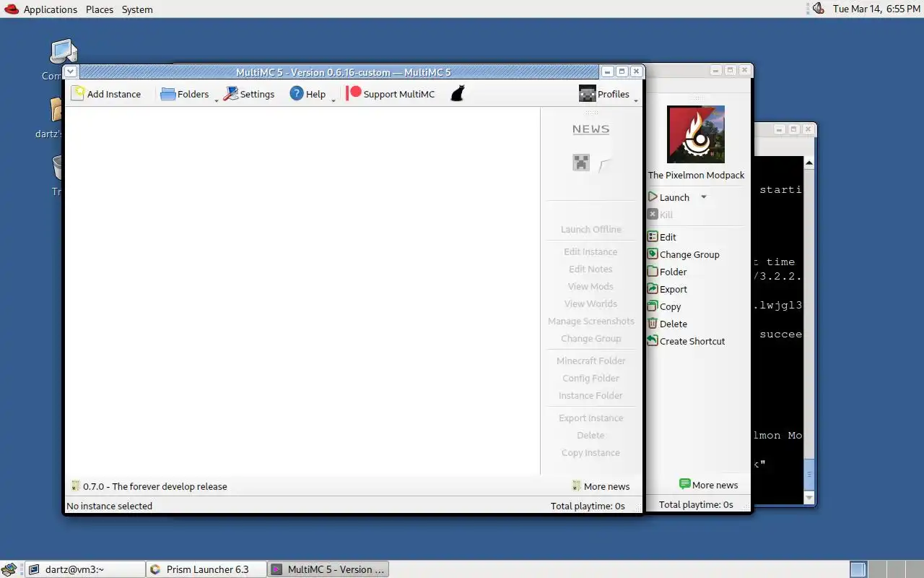Image resolution: width=924 pixels, height=578 pixels.
Task: Open the System menu
Action: pyautogui.click(x=137, y=9)
